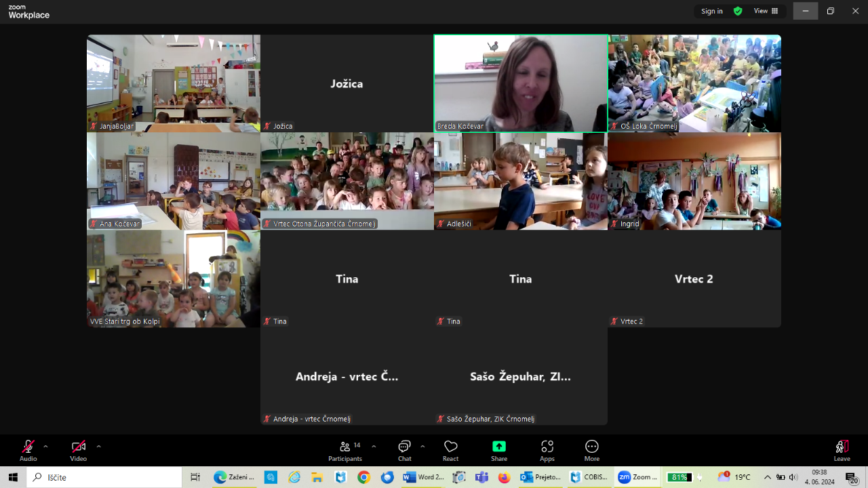
Task: Unmute the Audio microphone
Action: [28, 451]
